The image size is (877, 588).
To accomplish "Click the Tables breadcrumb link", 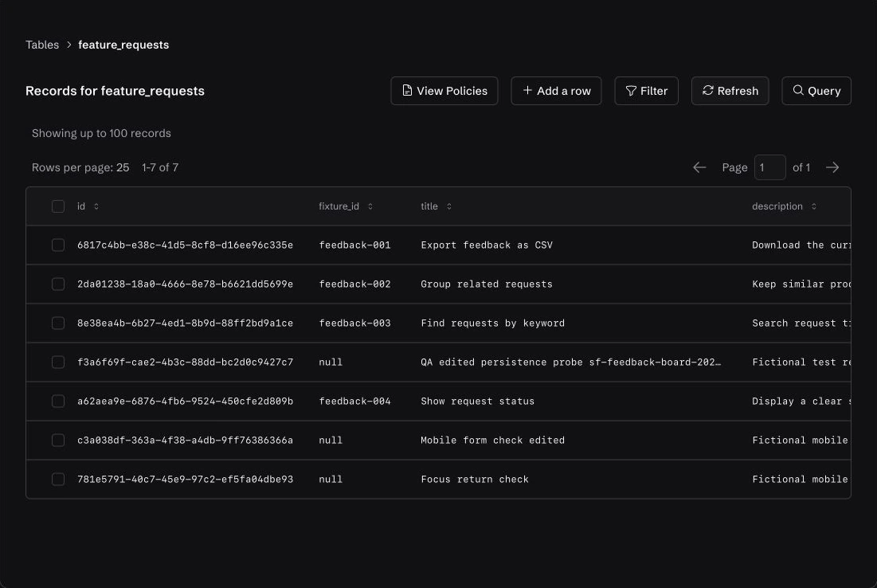I will [42, 45].
